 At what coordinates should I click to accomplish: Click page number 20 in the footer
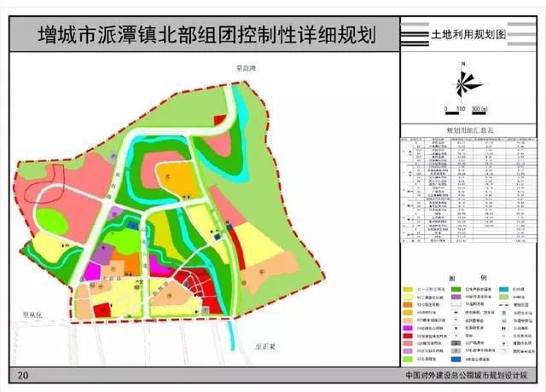tap(23, 375)
